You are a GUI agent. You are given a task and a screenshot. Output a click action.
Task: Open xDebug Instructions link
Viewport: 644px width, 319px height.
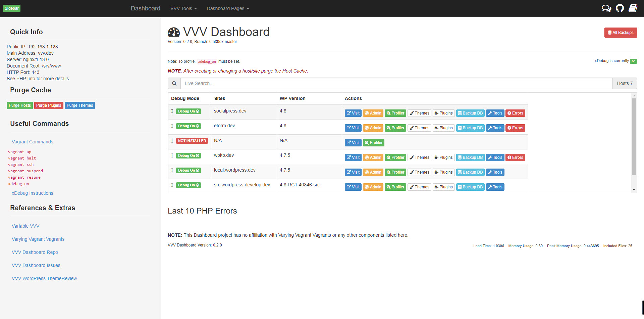(x=32, y=193)
